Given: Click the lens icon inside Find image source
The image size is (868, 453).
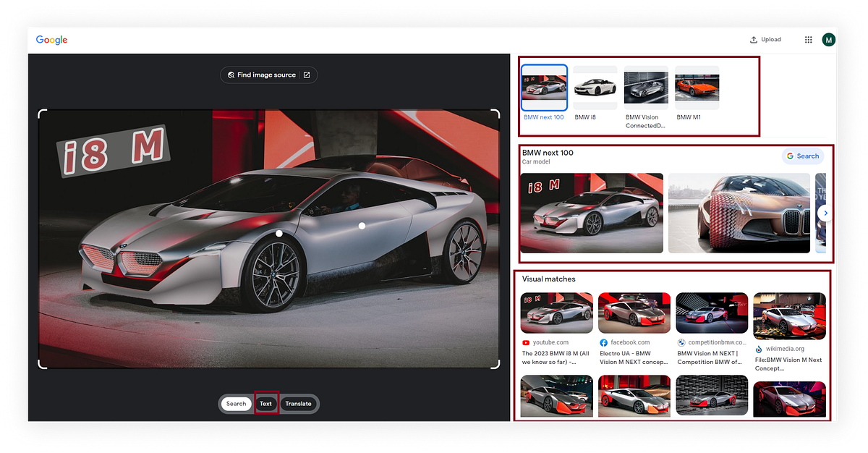Looking at the screenshot, I should point(231,75).
